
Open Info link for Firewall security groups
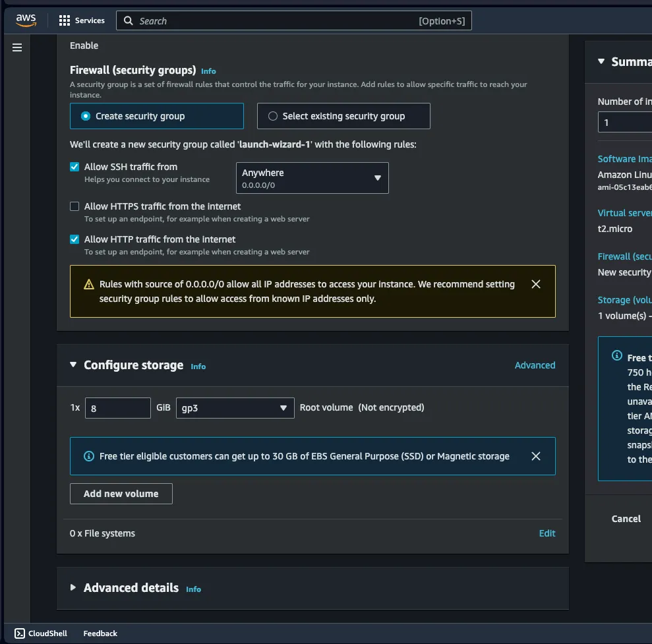[x=208, y=71]
